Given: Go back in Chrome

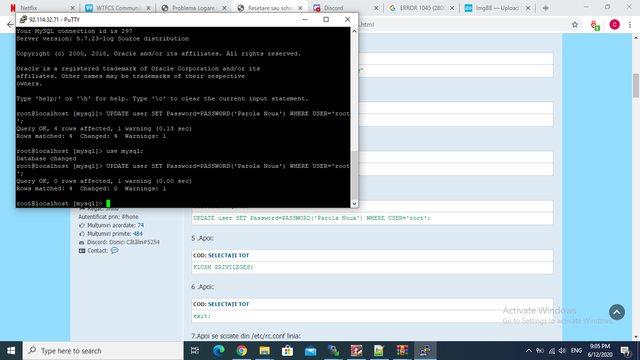Looking at the screenshot, I should 10,24.
